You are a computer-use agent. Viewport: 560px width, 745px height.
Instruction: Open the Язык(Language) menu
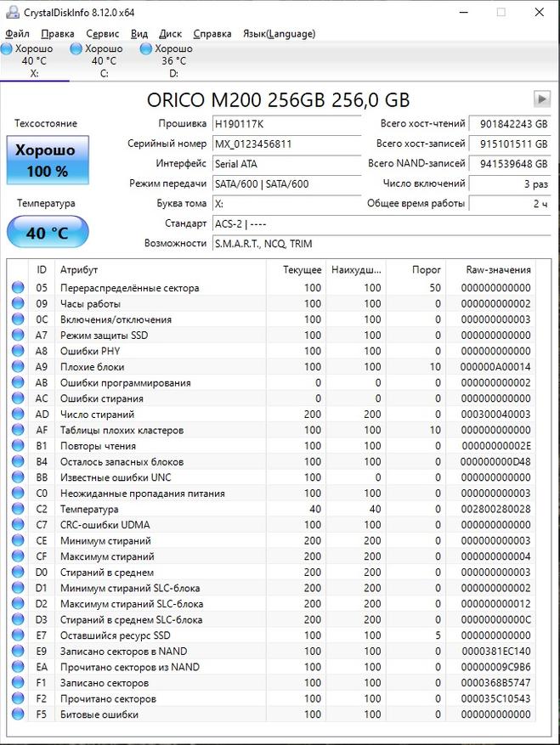coord(279,34)
